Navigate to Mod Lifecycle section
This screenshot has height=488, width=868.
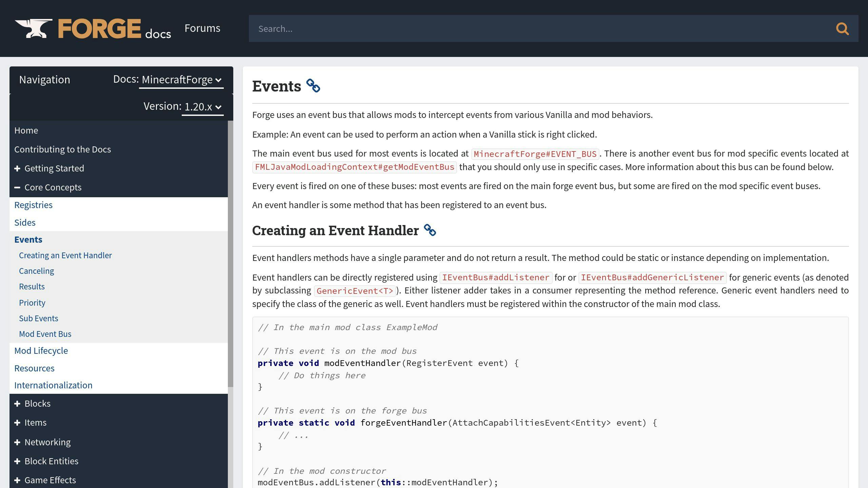[41, 350]
